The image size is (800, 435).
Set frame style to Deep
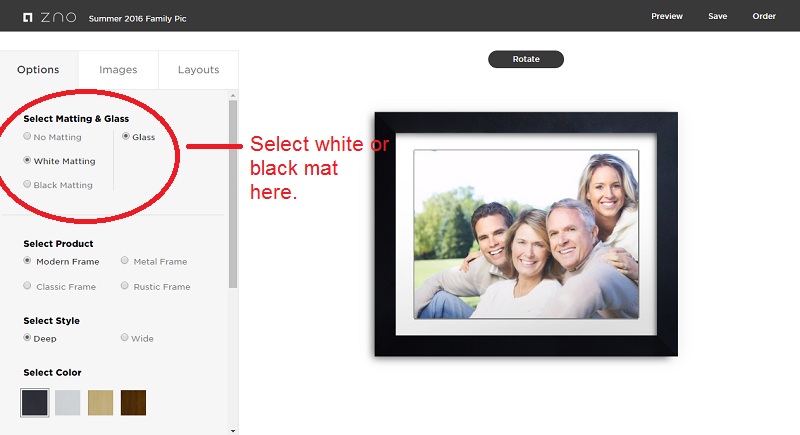click(x=27, y=338)
